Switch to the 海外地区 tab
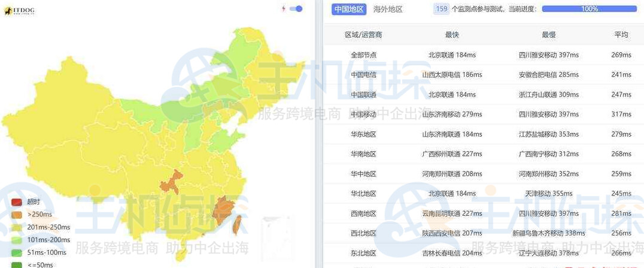The height and width of the screenshot is (268, 644). tap(388, 9)
